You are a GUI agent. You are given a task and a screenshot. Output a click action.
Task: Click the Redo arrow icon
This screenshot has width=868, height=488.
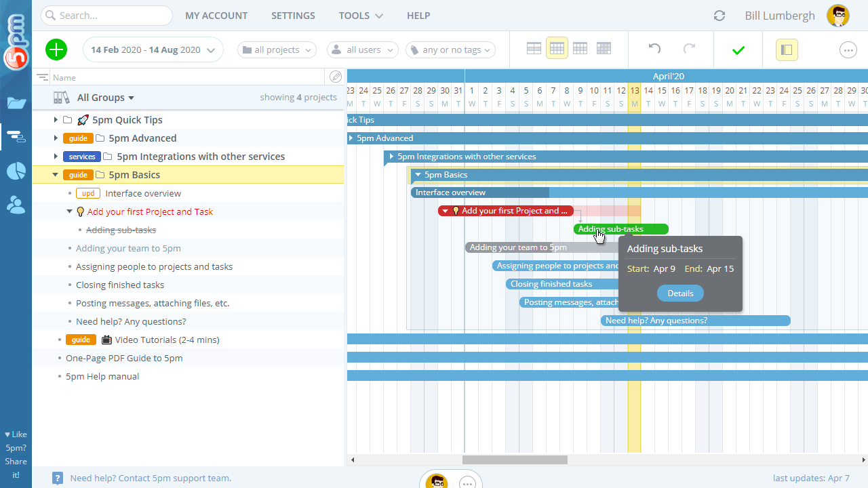tap(690, 48)
